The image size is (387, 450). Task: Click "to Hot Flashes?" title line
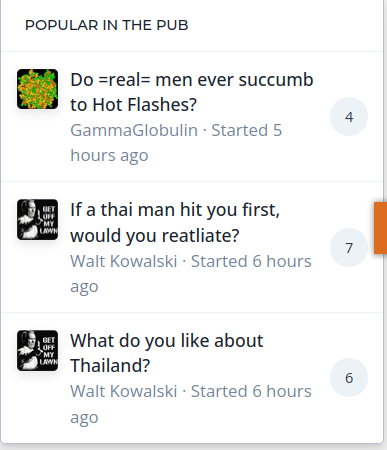(x=133, y=105)
